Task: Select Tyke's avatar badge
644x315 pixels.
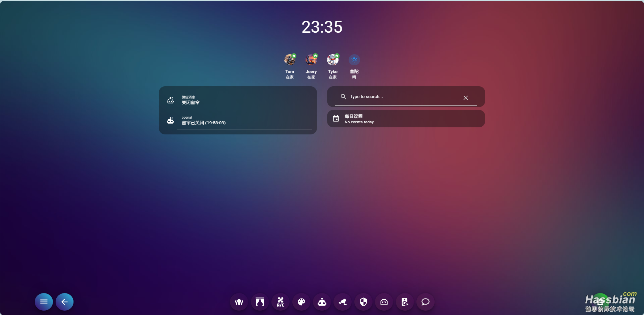Action: (333, 60)
